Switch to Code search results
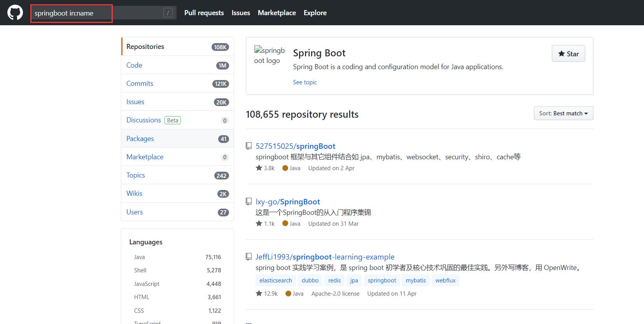The height and width of the screenshot is (324, 644). tap(134, 65)
